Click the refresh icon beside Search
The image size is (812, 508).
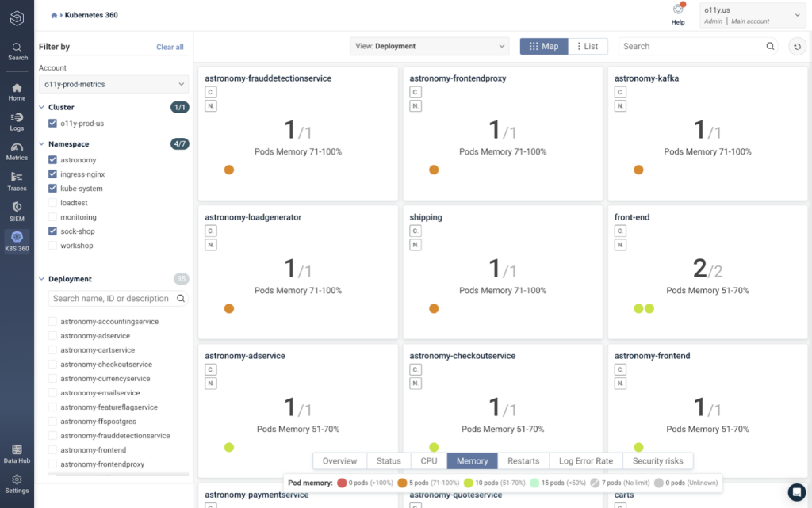pos(797,47)
